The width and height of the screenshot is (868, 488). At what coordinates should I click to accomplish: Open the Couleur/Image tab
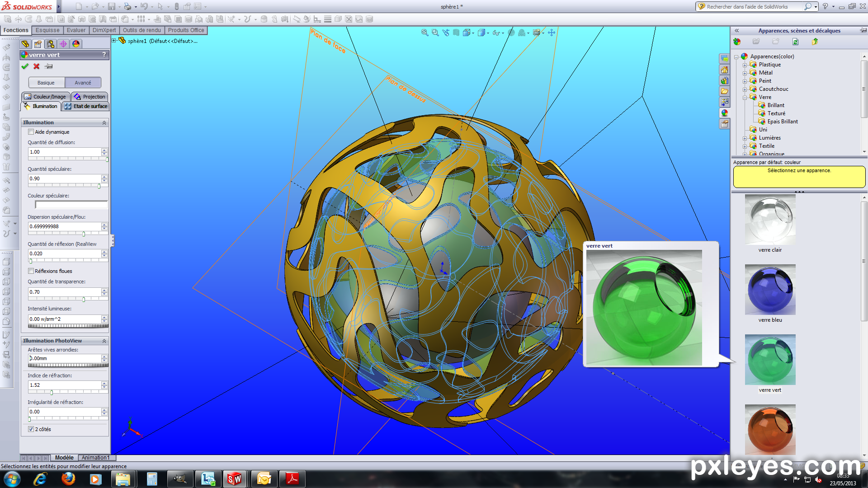click(x=45, y=97)
